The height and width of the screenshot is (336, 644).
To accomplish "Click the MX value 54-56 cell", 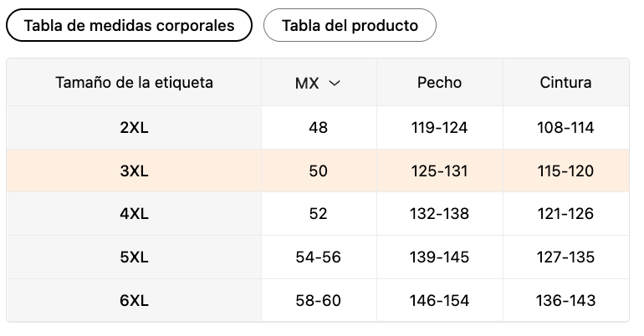I will tap(319, 257).
